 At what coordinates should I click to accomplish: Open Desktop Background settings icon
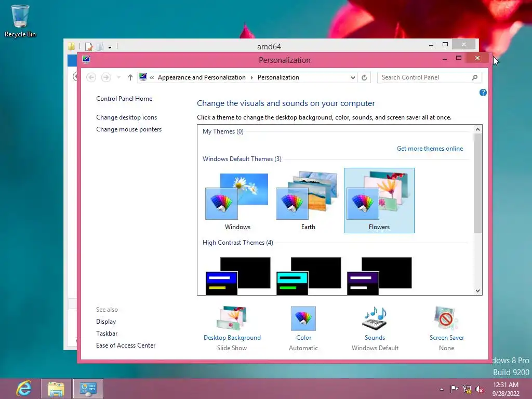[x=232, y=318]
